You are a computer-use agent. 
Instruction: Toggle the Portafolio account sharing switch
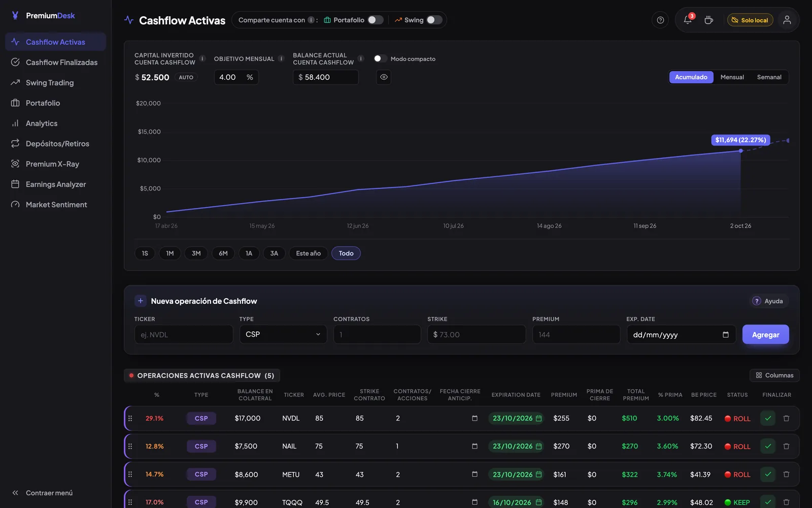click(376, 20)
